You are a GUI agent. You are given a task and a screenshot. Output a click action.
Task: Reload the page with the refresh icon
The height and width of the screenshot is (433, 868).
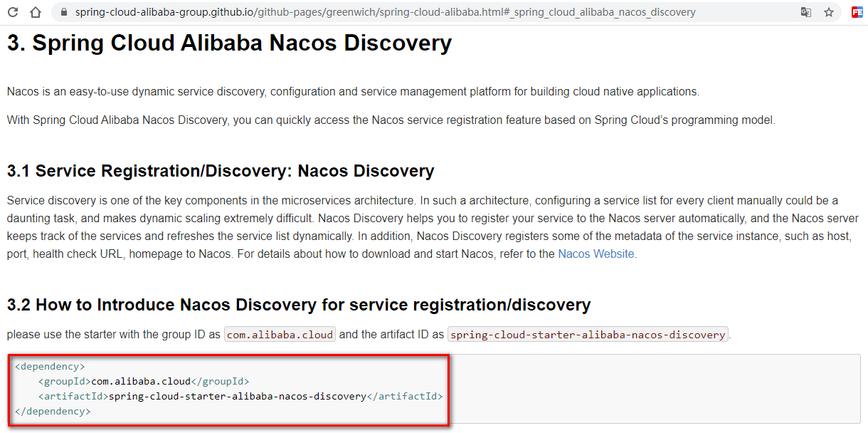pos(13,12)
